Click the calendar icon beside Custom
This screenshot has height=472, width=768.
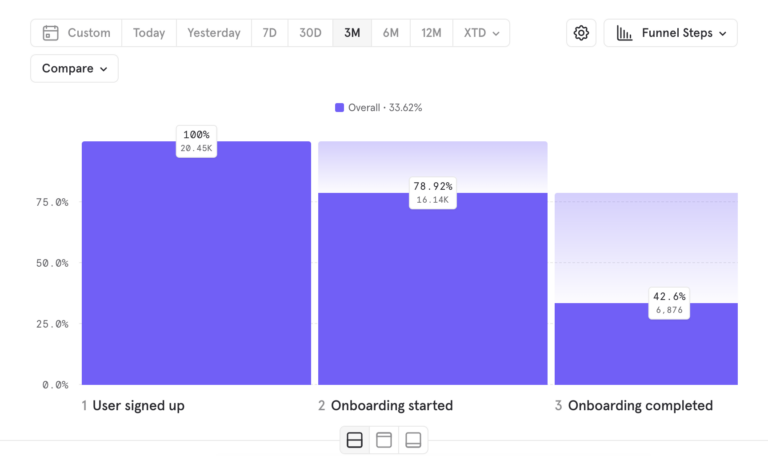[x=50, y=33]
